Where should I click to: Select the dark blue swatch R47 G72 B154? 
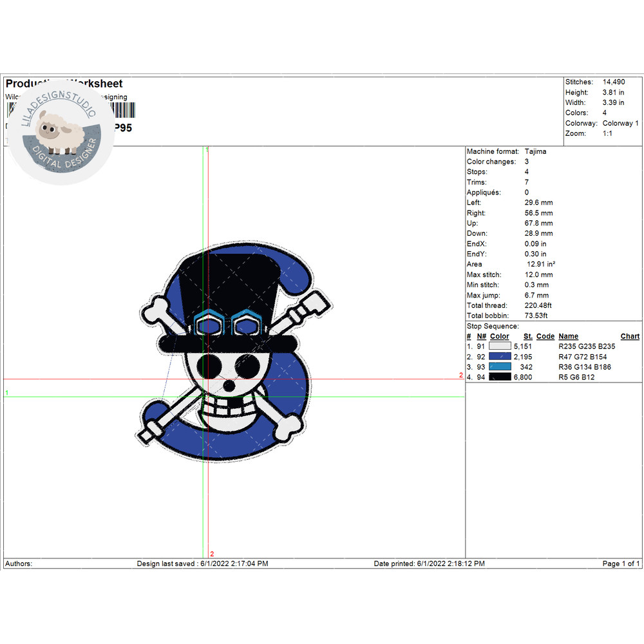click(500, 357)
